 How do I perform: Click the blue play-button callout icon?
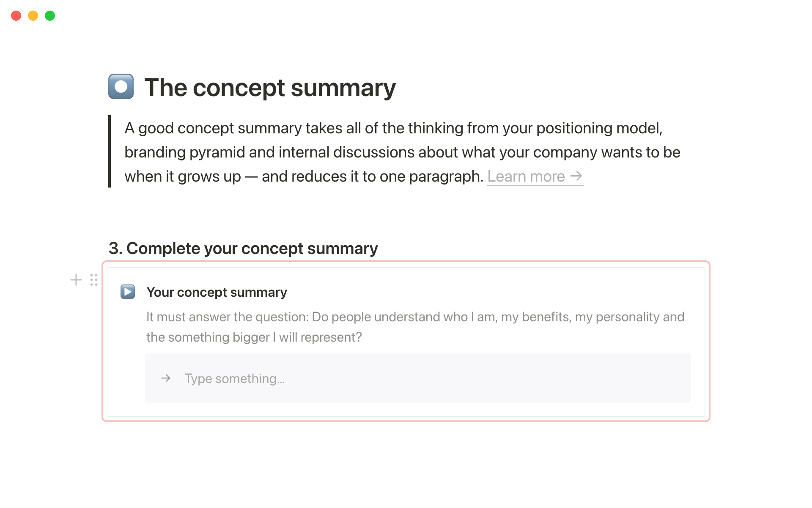point(128,292)
